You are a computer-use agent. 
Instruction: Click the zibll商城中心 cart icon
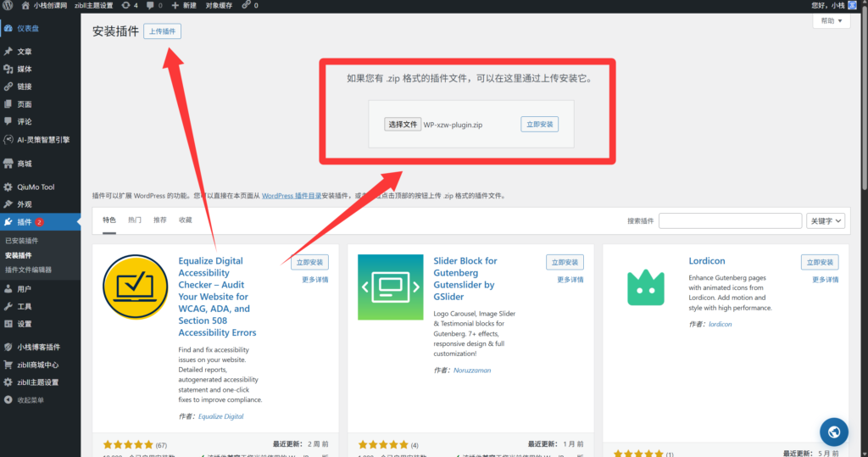coord(8,365)
